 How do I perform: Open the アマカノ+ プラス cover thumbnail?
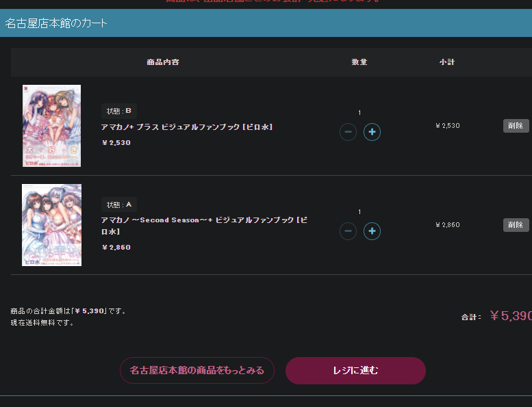pos(51,126)
